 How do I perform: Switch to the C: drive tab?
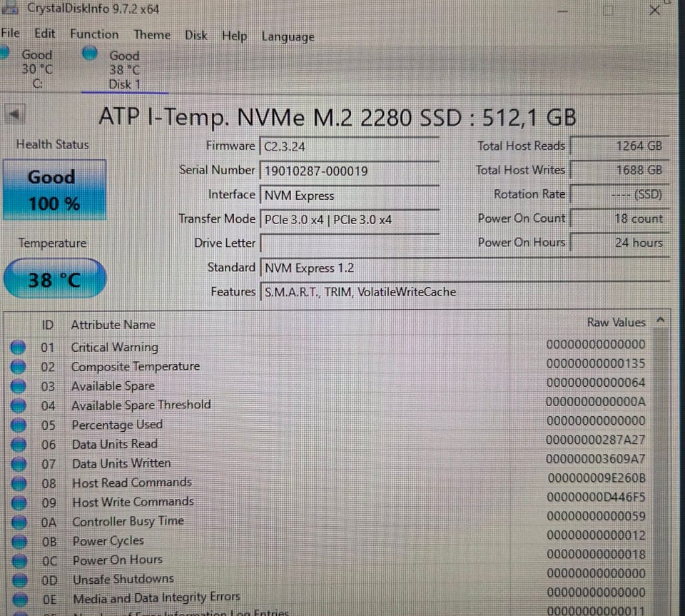37,69
